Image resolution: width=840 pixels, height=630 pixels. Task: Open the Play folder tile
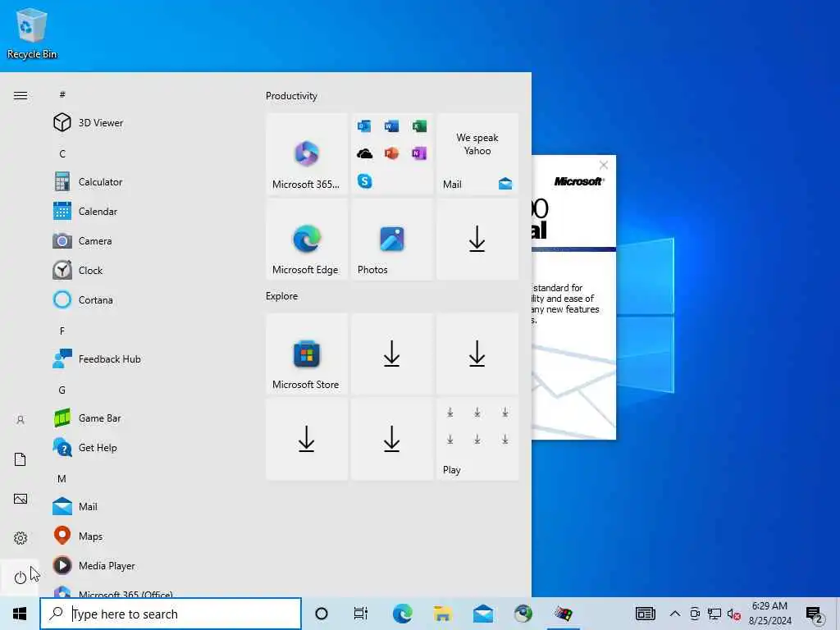click(477, 440)
